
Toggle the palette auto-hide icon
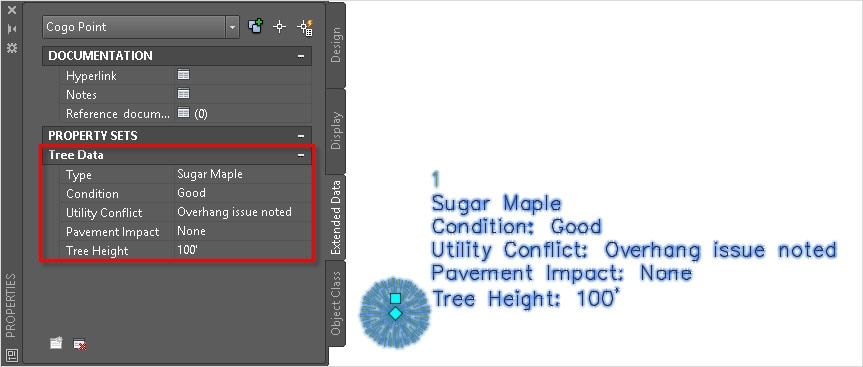click(12, 29)
